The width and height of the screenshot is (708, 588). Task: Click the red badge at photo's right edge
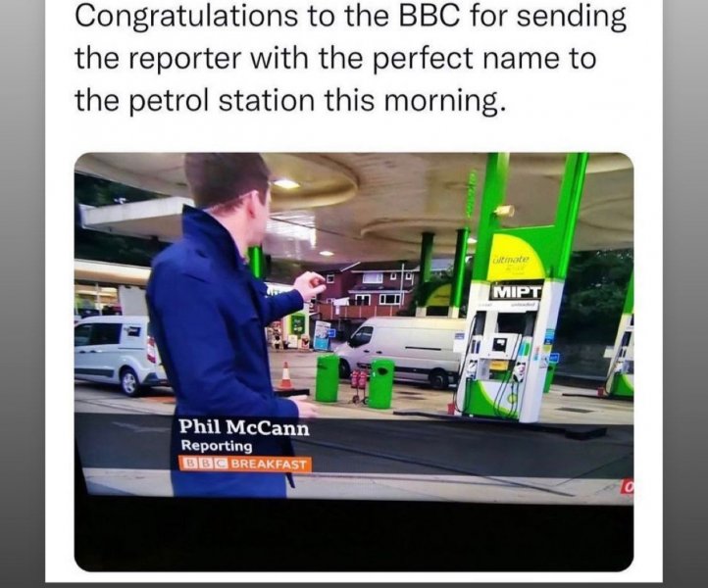628,487
